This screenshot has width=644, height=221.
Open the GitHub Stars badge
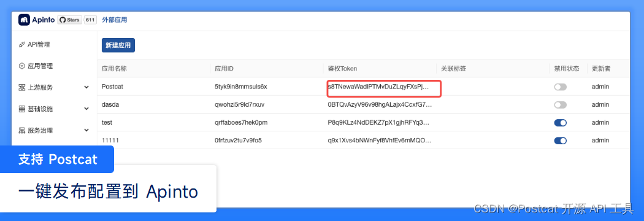(69, 20)
